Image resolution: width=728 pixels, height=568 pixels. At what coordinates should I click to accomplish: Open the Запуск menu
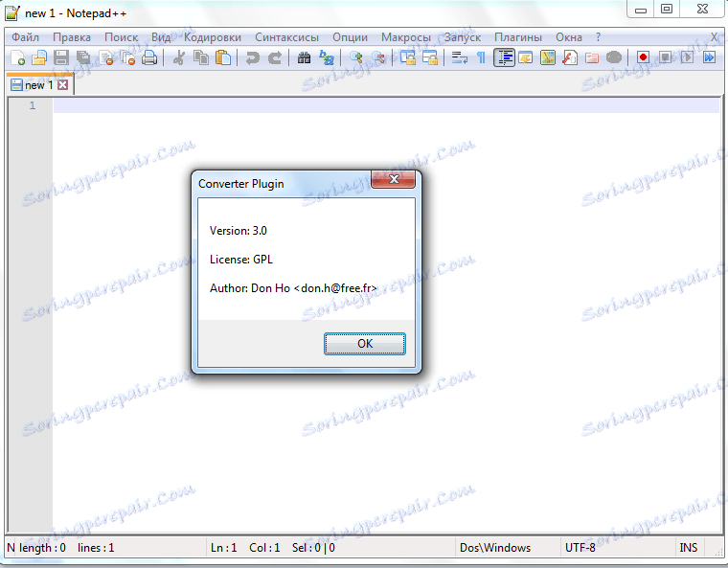tap(463, 37)
